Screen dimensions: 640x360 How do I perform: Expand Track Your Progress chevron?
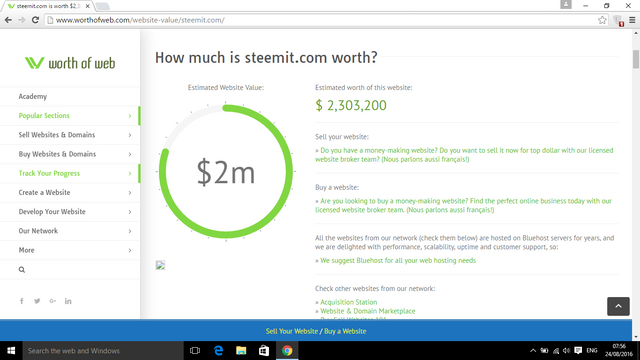pos(130,173)
